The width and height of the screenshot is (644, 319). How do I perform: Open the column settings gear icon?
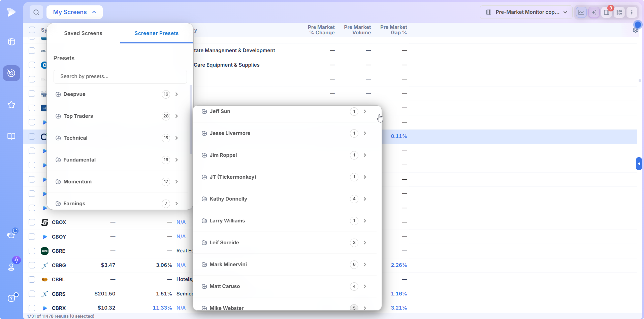tap(636, 30)
